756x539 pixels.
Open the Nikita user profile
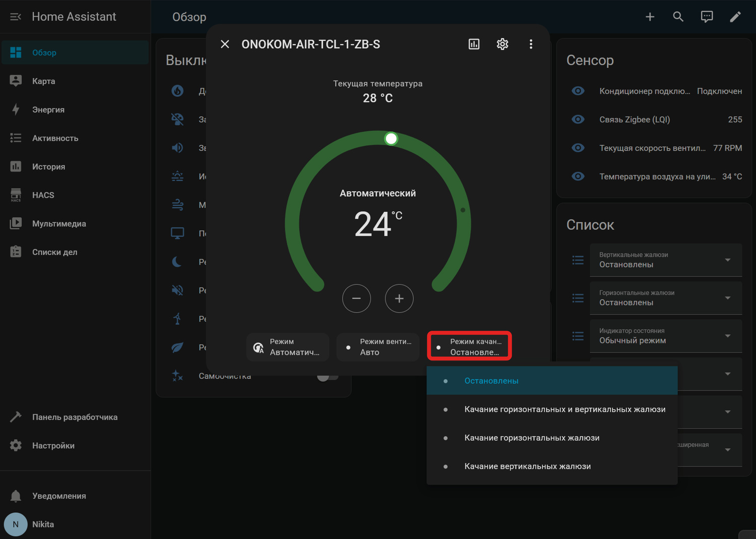[x=75, y=524]
